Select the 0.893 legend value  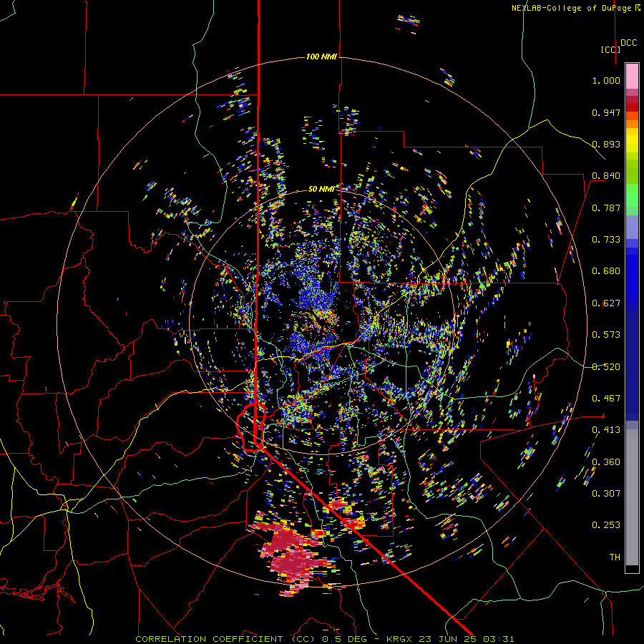(606, 144)
